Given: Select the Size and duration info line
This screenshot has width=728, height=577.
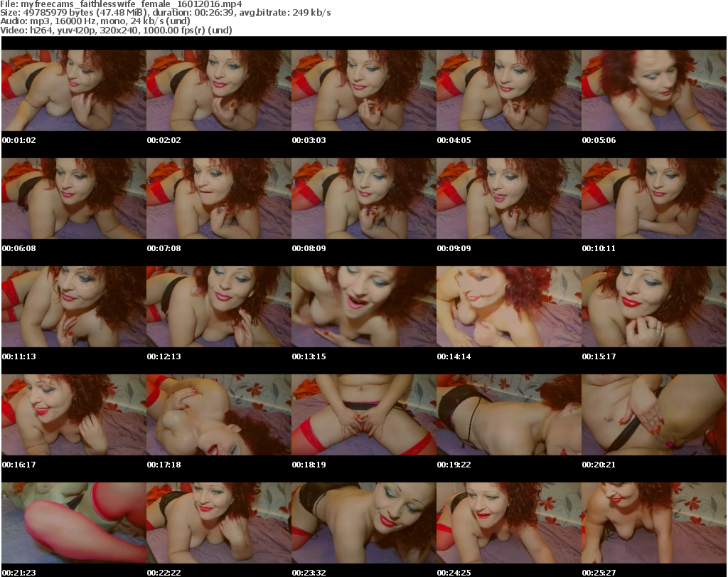Looking at the screenshot, I should (166, 13).
